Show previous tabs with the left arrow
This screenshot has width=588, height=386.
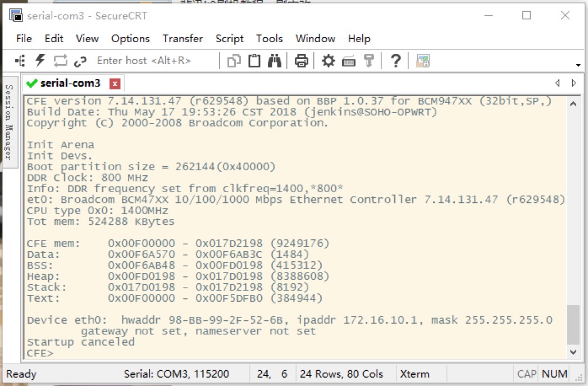557,83
